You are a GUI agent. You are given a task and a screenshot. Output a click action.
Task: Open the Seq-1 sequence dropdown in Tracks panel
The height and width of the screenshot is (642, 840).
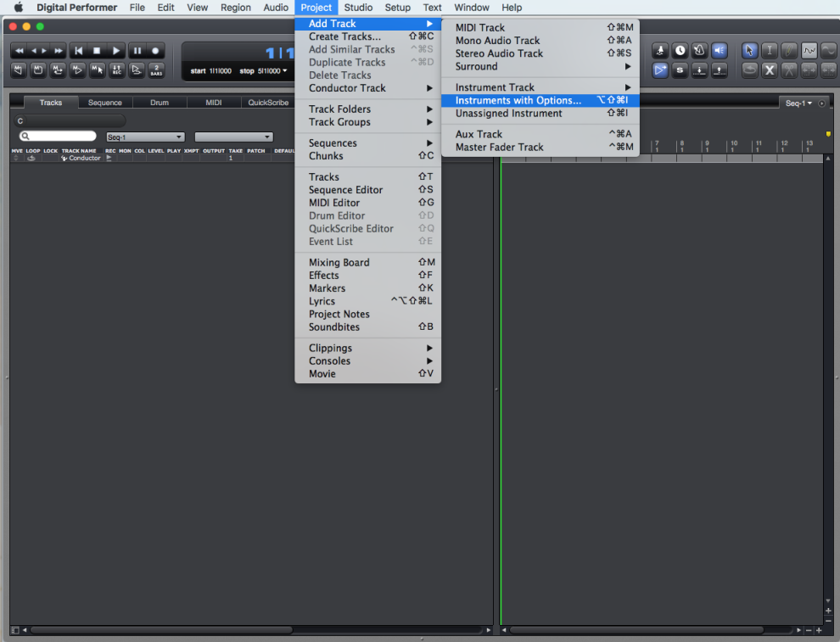(x=145, y=137)
